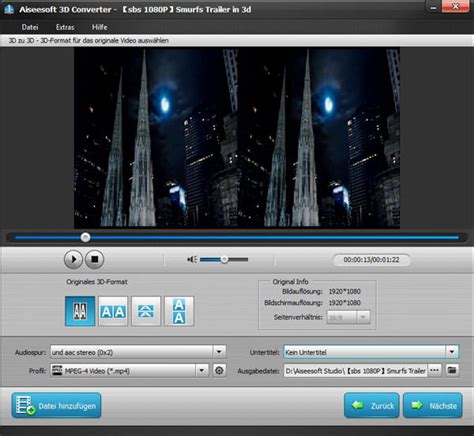This screenshot has width=474, height=436.
Task: Click Datei hinzufügen button
Action: pyautogui.click(x=56, y=406)
